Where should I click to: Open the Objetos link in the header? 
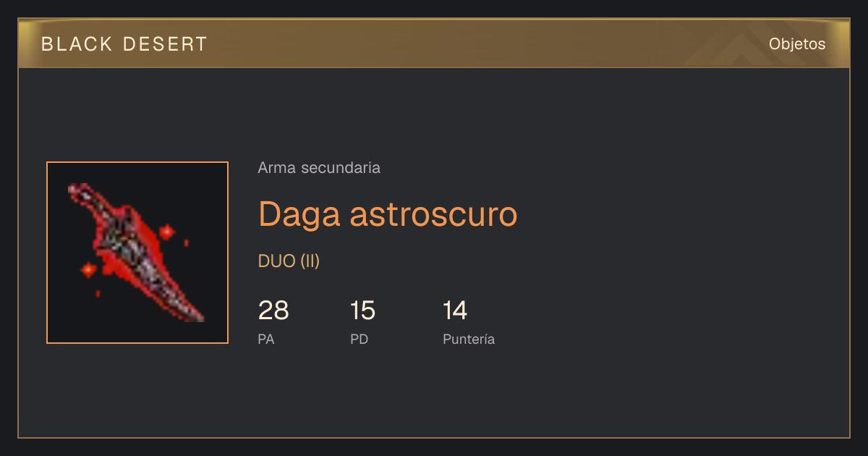click(797, 43)
